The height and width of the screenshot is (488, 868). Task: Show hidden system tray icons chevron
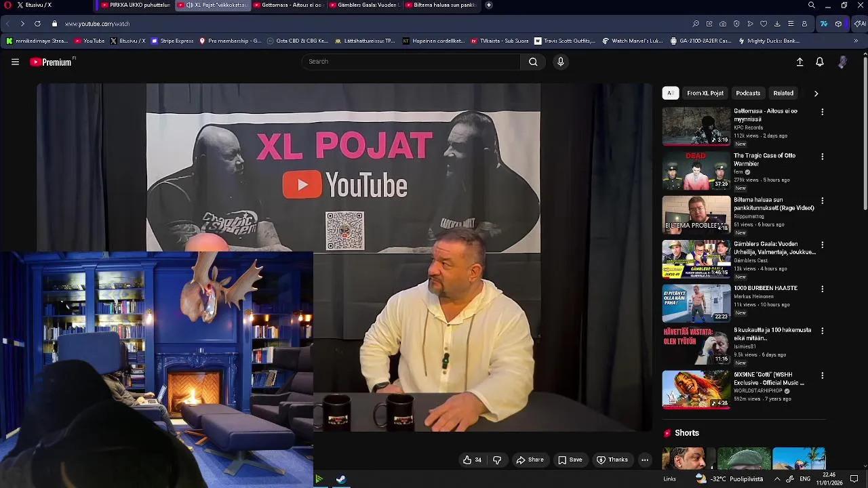[777, 479]
